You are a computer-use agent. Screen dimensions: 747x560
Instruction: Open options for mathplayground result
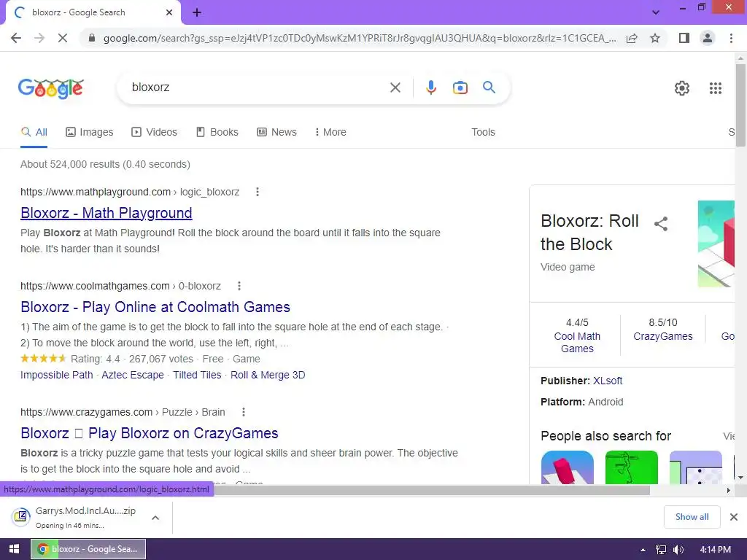[x=258, y=192]
